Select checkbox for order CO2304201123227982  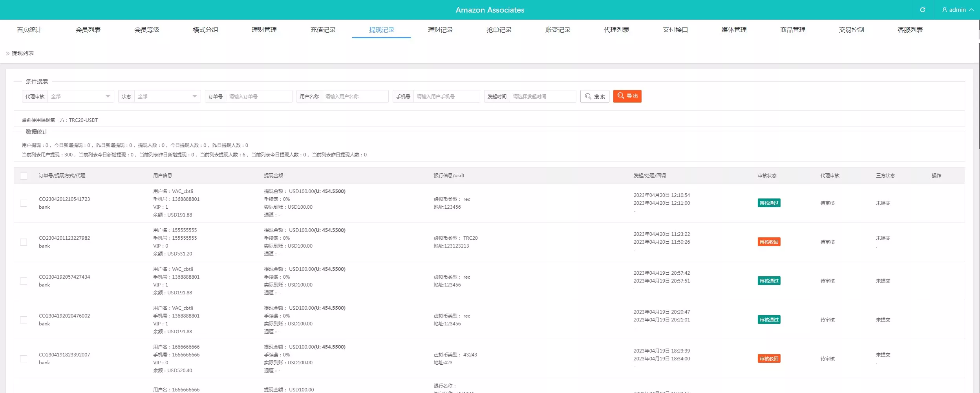point(24,242)
